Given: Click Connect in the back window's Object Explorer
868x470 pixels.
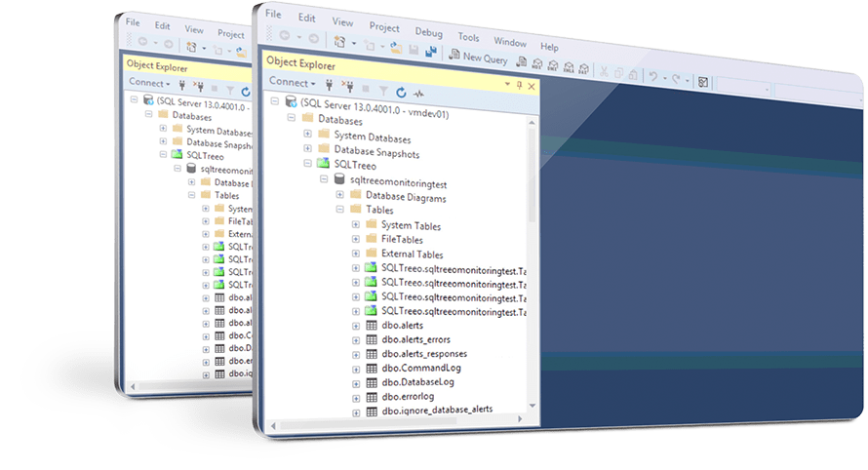Looking at the screenshot, I should [149, 83].
